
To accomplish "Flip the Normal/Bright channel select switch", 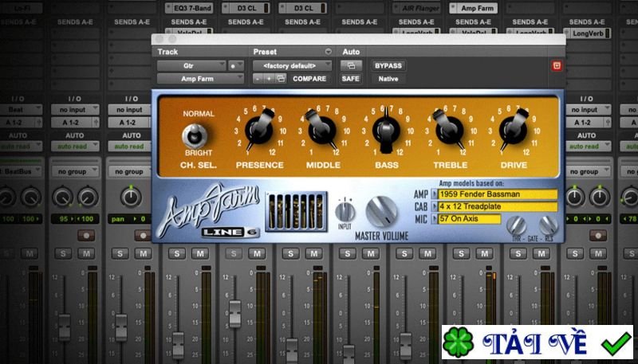I will tap(192, 134).
